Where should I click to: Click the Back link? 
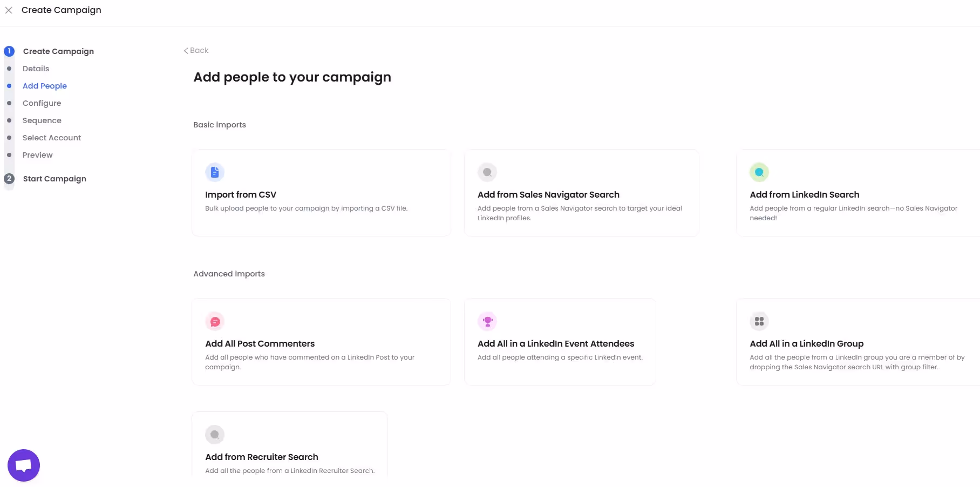tap(196, 50)
